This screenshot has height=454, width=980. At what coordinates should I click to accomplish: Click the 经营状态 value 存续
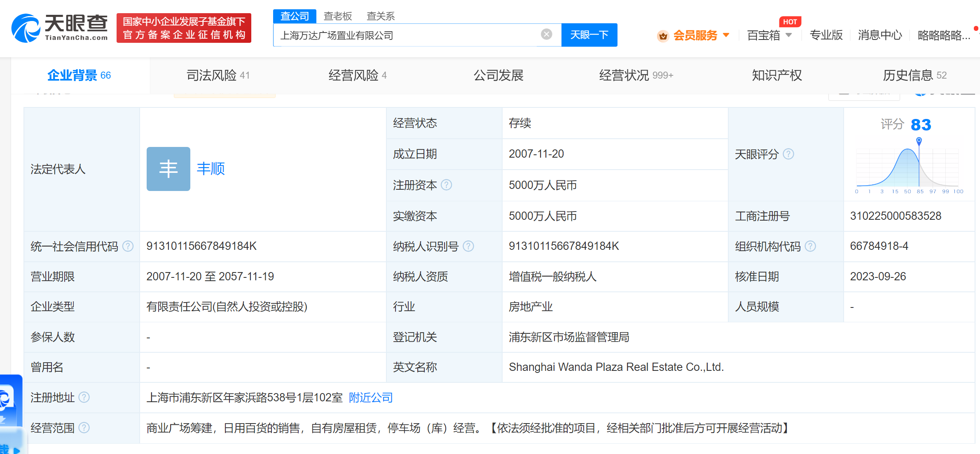[520, 123]
